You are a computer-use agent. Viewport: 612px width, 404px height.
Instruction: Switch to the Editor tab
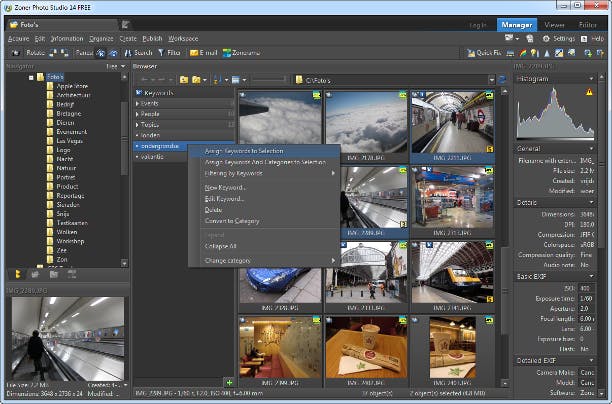(x=587, y=23)
